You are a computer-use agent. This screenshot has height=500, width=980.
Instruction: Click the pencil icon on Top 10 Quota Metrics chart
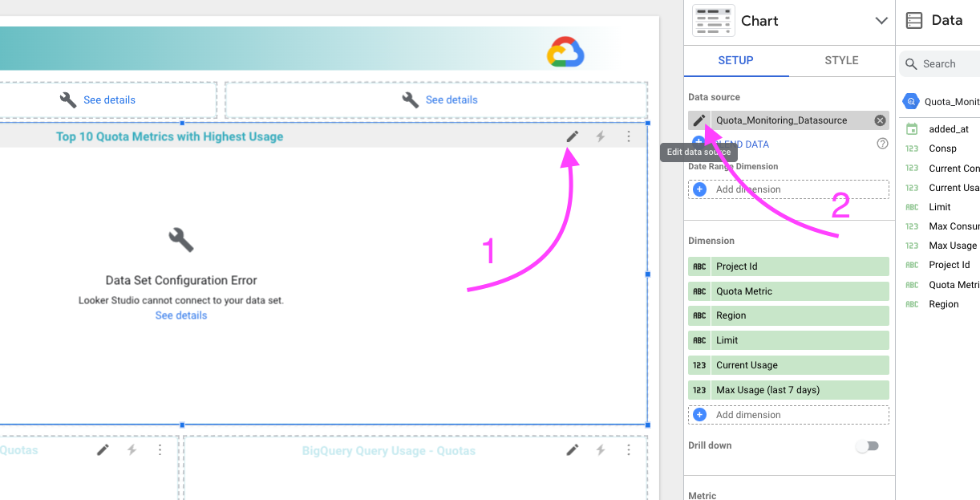[x=572, y=136]
